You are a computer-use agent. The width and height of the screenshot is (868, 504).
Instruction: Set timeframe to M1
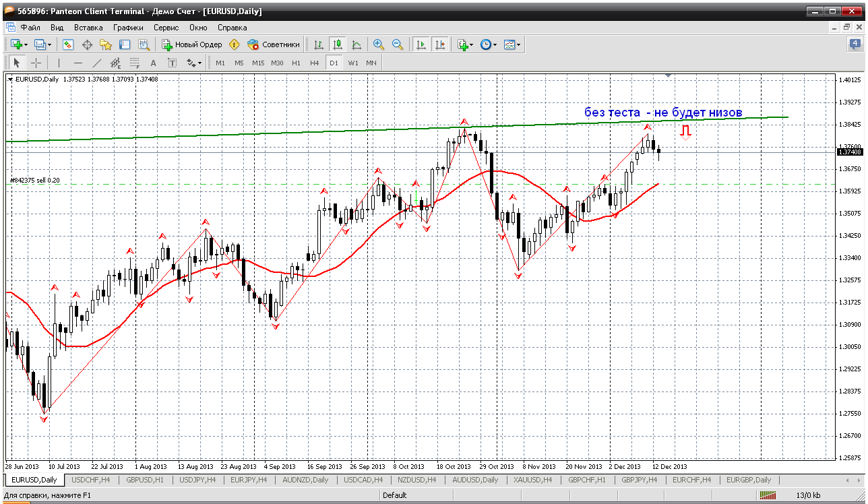point(220,63)
